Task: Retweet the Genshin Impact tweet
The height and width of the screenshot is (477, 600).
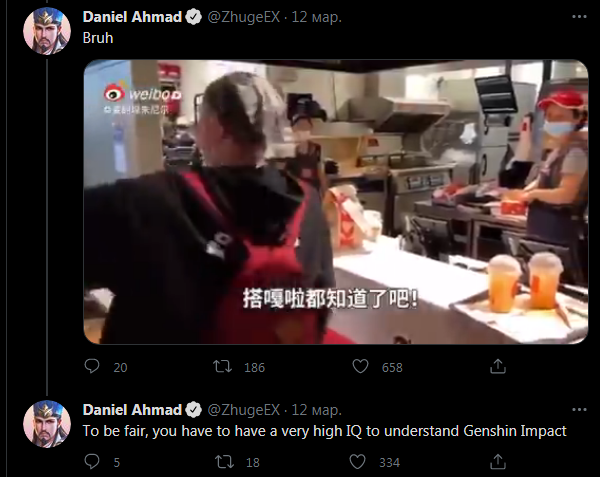Action: coord(224,462)
